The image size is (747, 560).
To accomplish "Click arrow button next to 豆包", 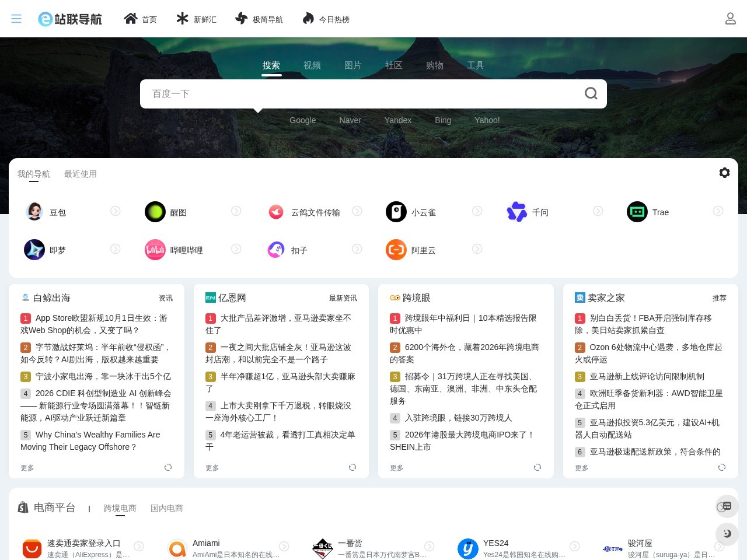I will pyautogui.click(x=116, y=211).
